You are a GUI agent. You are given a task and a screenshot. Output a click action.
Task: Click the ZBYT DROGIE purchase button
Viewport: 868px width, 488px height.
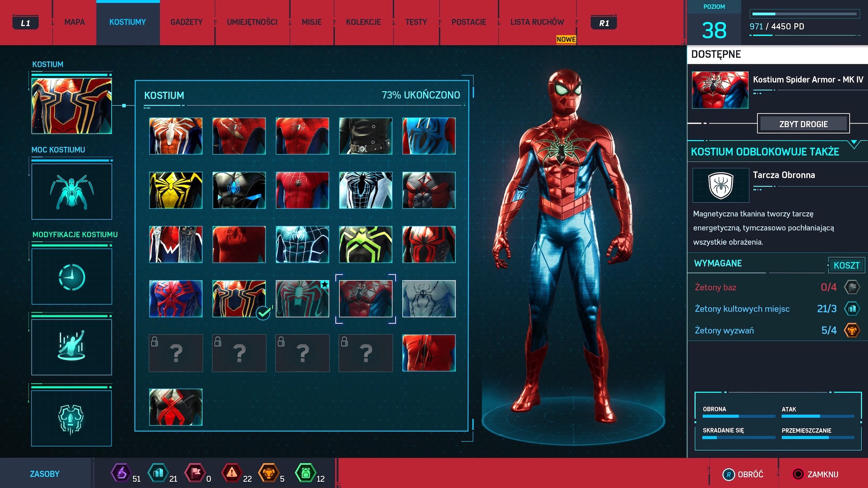point(803,124)
